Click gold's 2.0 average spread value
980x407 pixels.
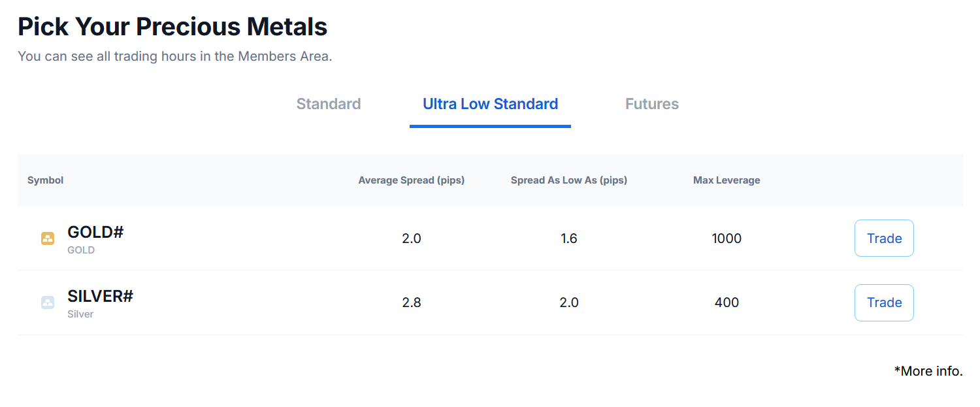point(412,238)
